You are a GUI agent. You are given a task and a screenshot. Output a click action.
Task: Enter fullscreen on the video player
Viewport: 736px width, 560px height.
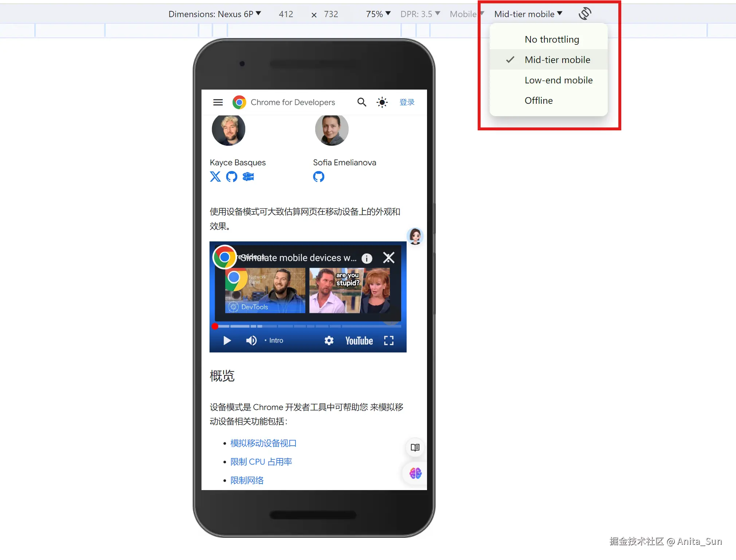(x=389, y=340)
